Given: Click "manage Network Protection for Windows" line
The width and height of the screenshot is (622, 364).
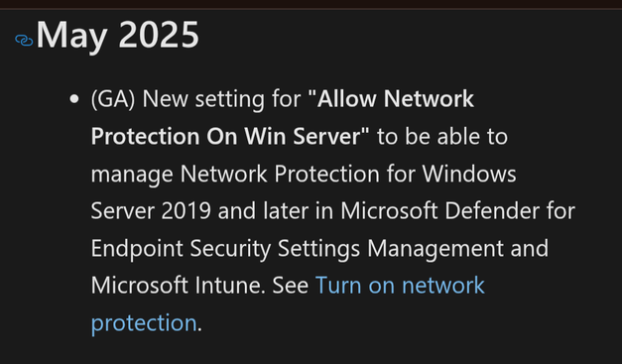Looking at the screenshot, I should (x=304, y=174).
